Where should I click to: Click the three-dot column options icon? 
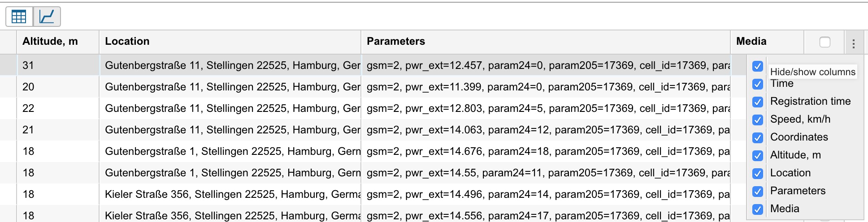coord(853,43)
